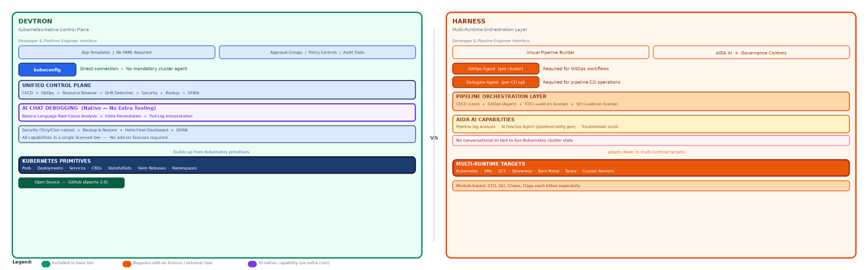The width and height of the screenshot is (868, 270).
Task: Click 'CI/CD (core) + GitOps (Agent) + STO' line
Action: [537, 104]
